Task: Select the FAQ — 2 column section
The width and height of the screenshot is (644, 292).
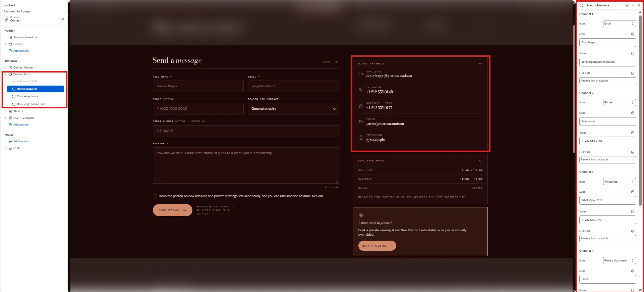Action: click(24, 118)
